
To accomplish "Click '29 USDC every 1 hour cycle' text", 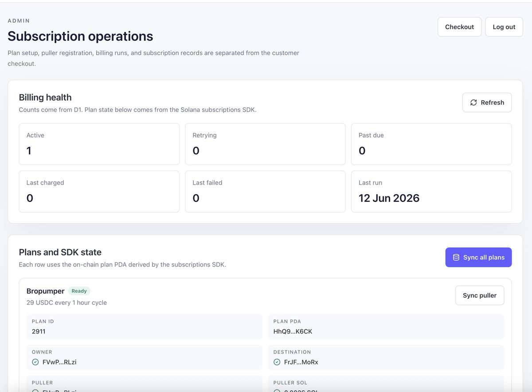I will [66, 302].
